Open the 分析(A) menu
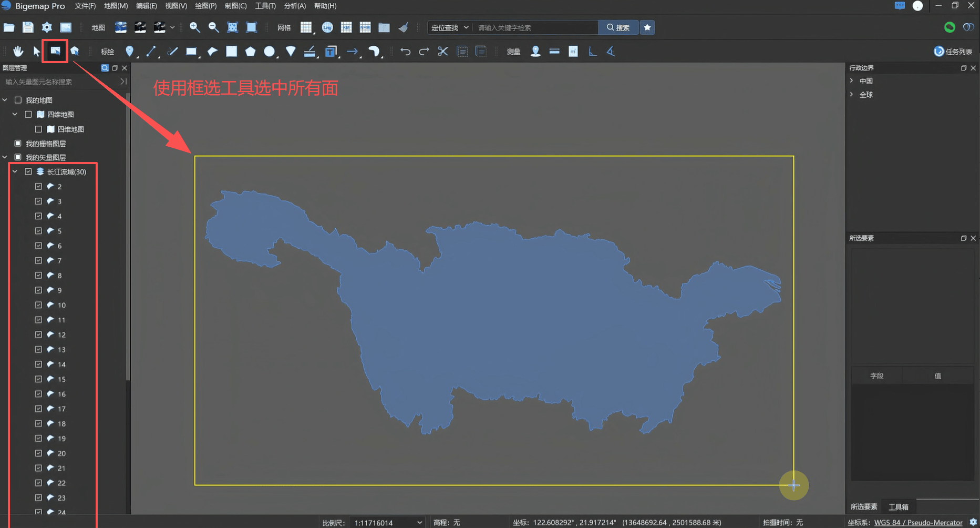The image size is (980, 528). (295, 6)
